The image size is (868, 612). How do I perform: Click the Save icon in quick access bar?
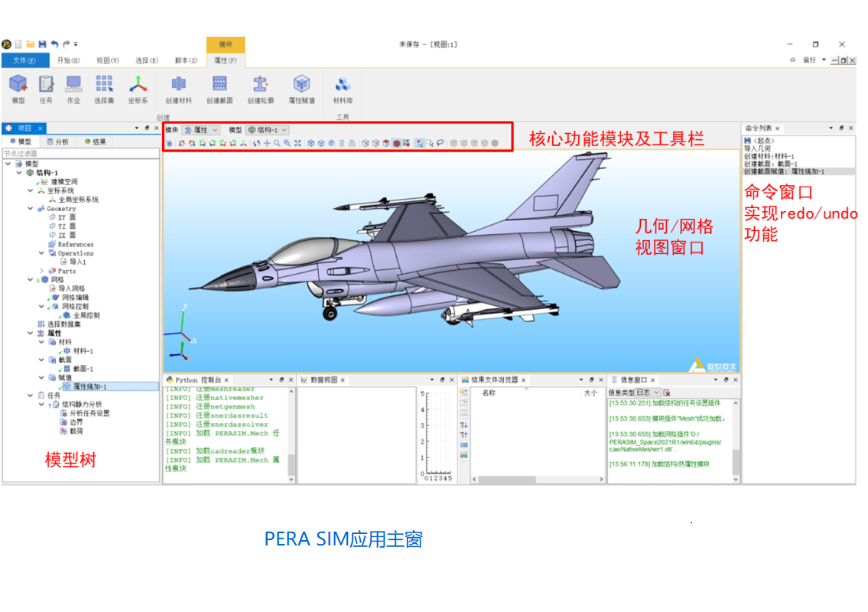(41, 44)
